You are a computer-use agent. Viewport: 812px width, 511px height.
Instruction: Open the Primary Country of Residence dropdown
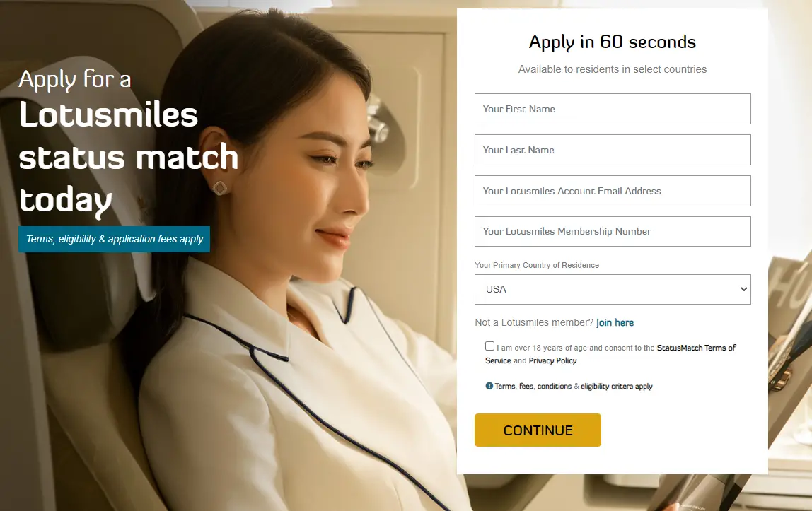613,290
